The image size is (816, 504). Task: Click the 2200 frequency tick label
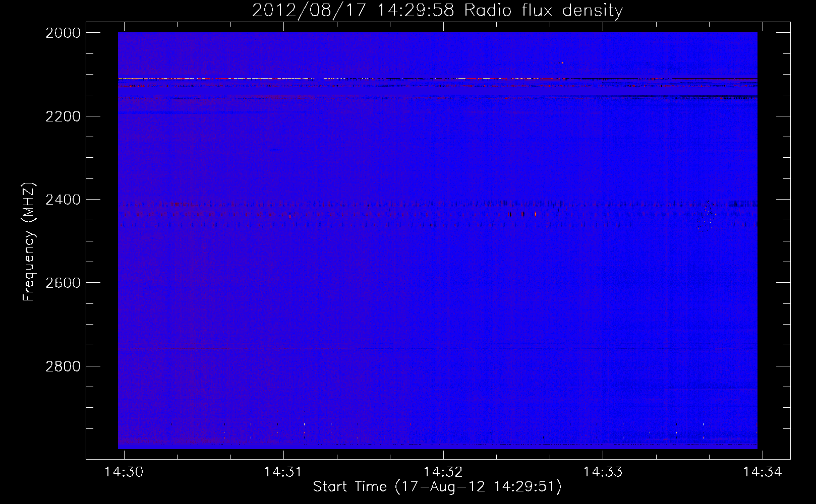[63, 116]
